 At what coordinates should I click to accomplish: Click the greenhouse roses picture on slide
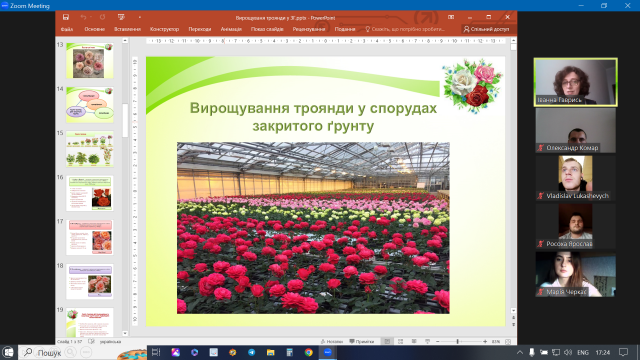(313, 228)
